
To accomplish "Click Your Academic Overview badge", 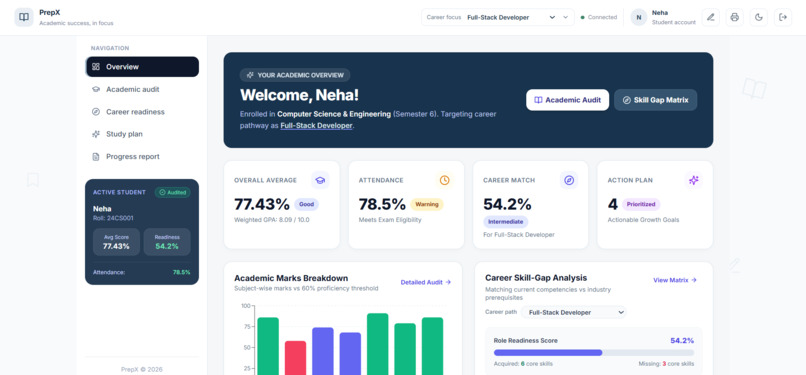I will point(295,75).
